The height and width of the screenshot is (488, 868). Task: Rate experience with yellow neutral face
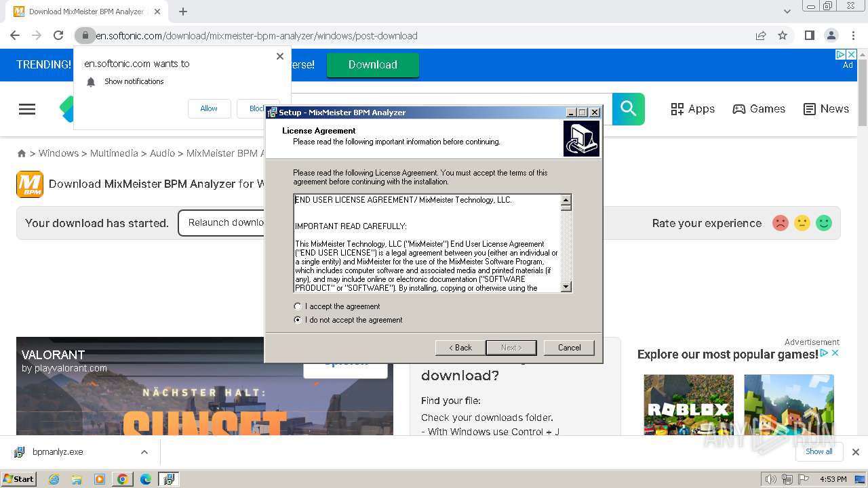(802, 223)
